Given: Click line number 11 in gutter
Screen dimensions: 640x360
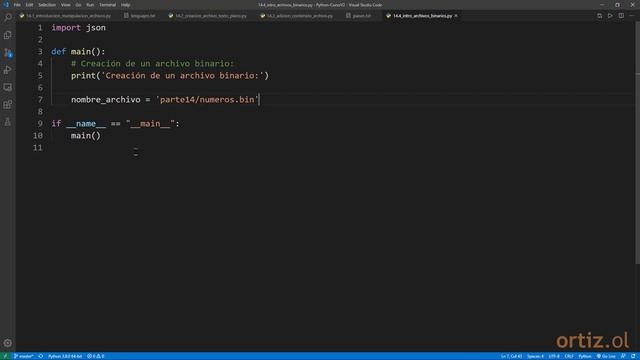Looking at the screenshot, I should click(x=38, y=148).
